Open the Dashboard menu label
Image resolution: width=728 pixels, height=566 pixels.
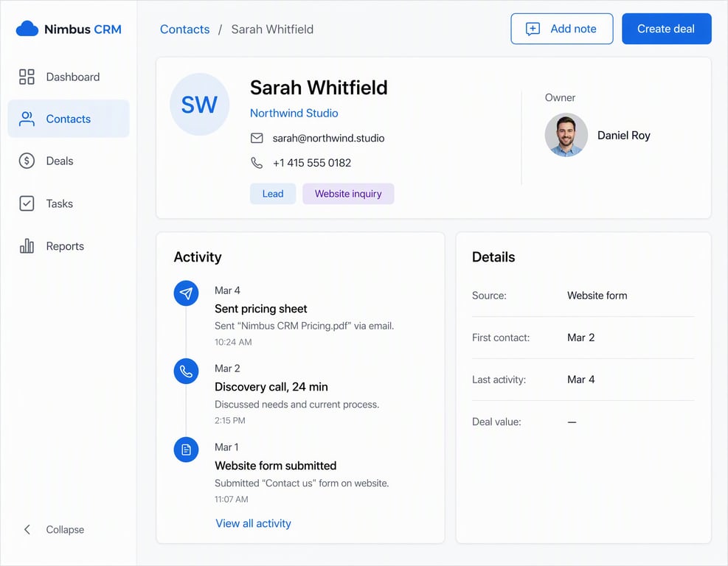pos(73,77)
